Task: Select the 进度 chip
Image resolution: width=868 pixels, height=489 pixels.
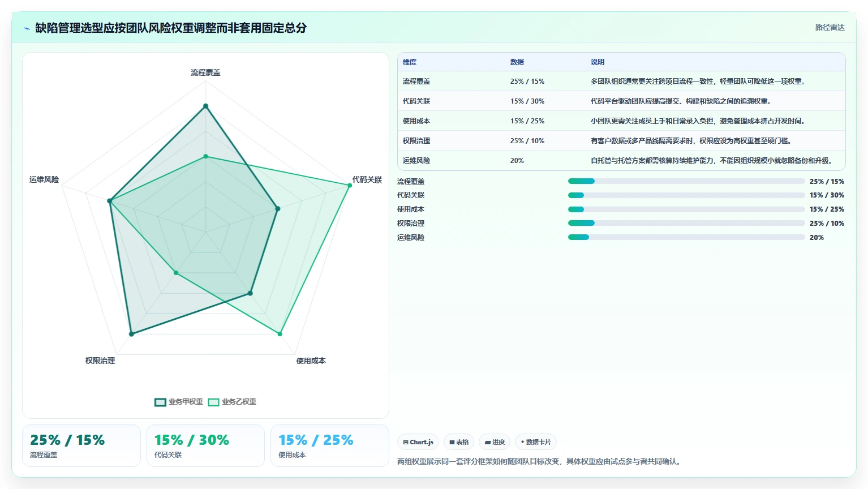Action: (495, 442)
